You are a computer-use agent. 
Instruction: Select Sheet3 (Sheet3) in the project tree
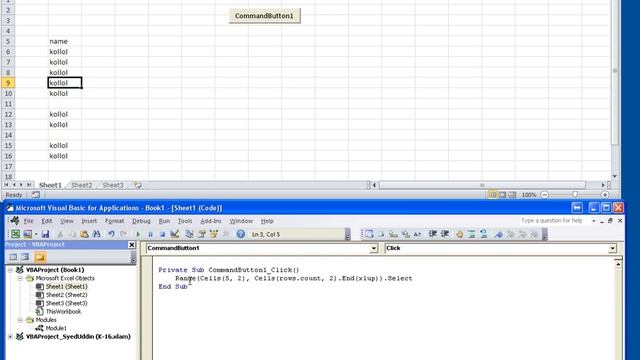pos(66,303)
